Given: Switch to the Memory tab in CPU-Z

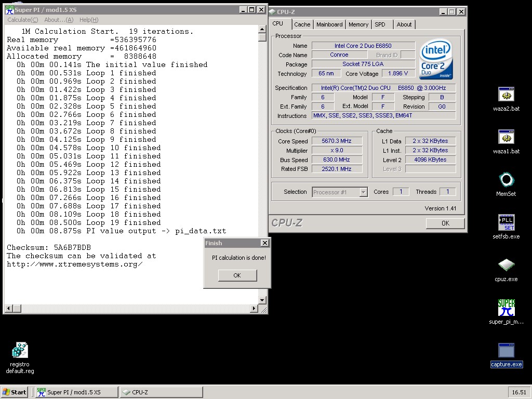Looking at the screenshot, I should 358,24.
